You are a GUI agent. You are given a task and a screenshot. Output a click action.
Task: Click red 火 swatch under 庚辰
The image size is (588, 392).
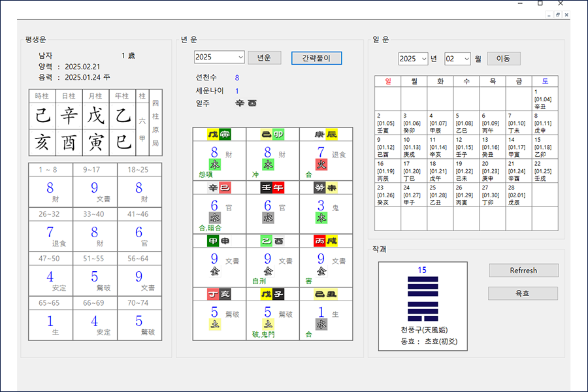[321, 165]
